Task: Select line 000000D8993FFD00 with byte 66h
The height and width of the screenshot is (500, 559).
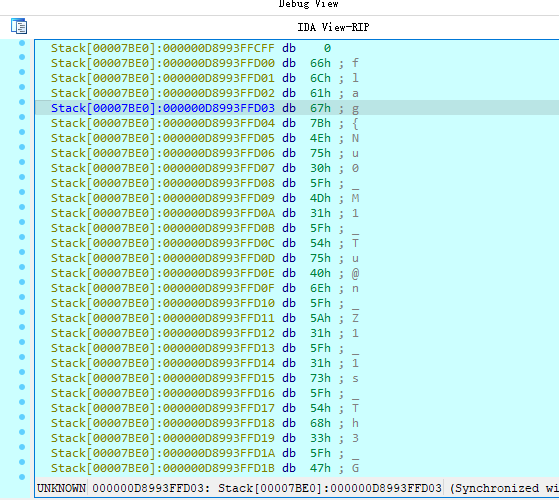Action: (x=205, y=63)
